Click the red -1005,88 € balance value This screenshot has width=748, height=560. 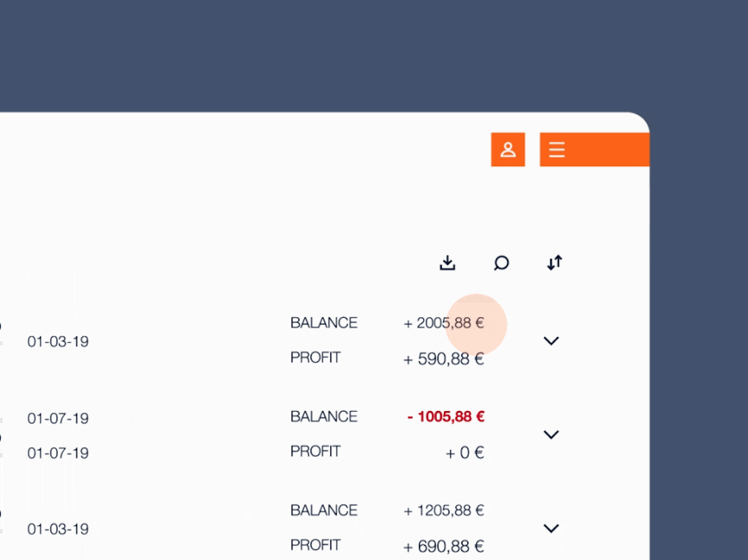(x=445, y=416)
